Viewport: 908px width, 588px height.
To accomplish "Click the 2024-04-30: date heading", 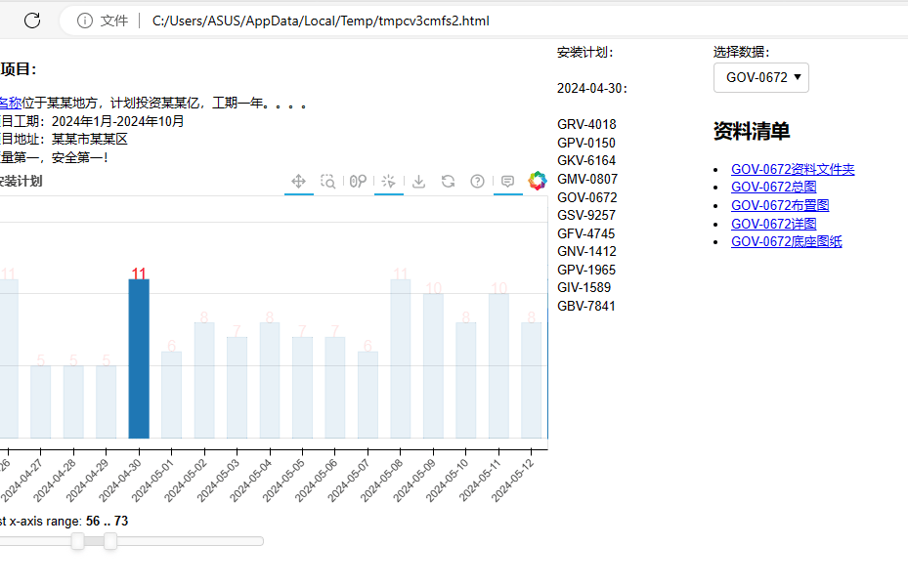I will [592, 89].
